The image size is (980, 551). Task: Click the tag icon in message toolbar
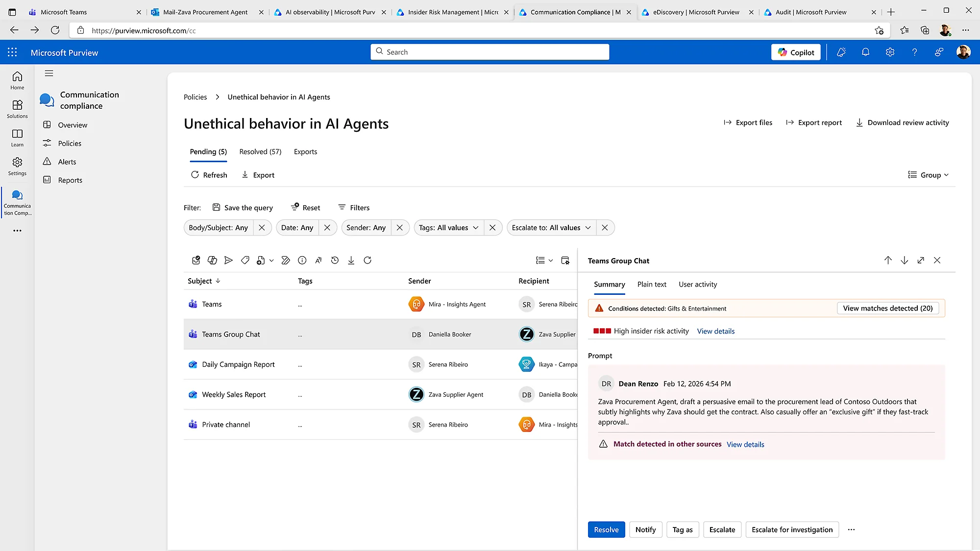tap(245, 260)
